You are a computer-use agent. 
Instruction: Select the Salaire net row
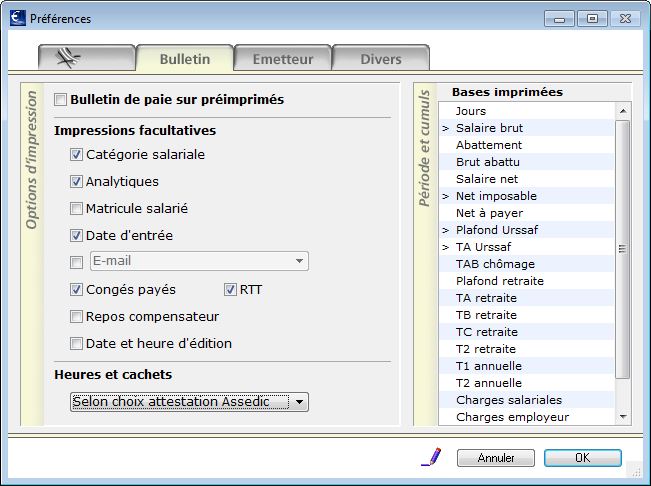pyautogui.click(x=526, y=179)
